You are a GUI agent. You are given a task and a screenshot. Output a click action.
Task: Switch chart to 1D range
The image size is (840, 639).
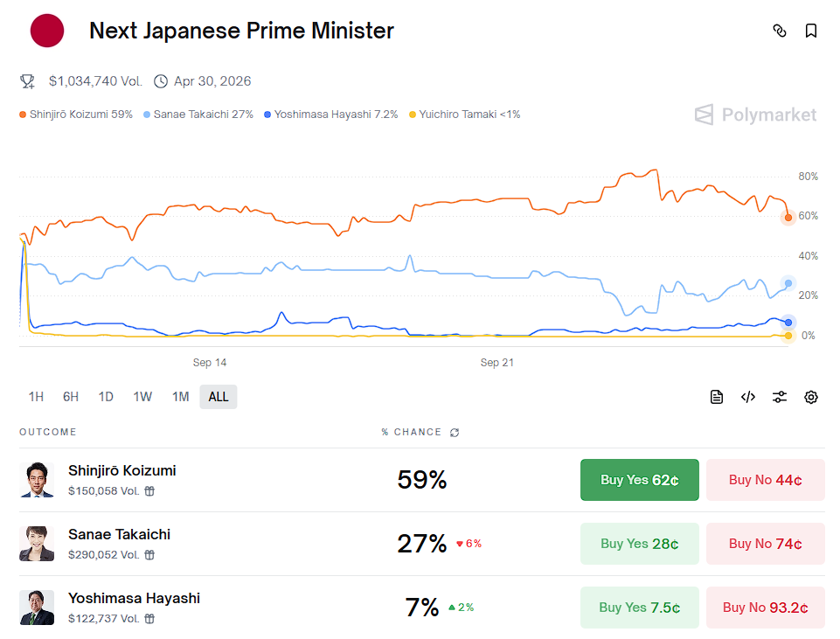tap(106, 397)
